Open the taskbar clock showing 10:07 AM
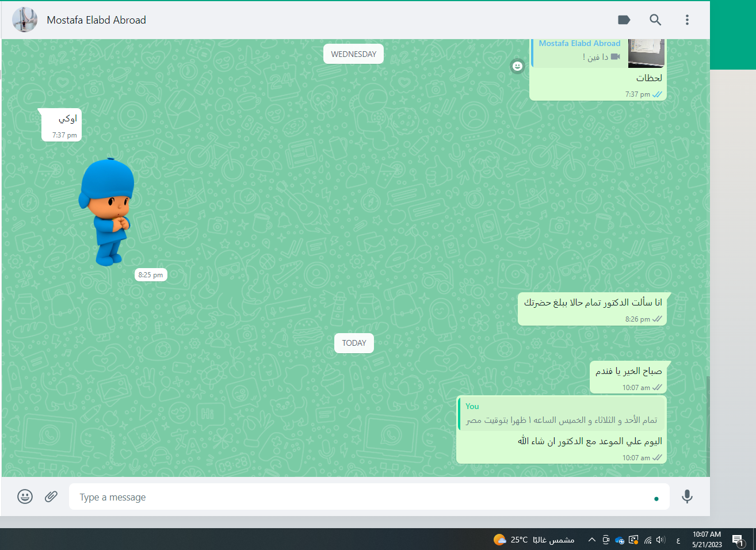Screen dimensions: 756x550 coord(707,540)
